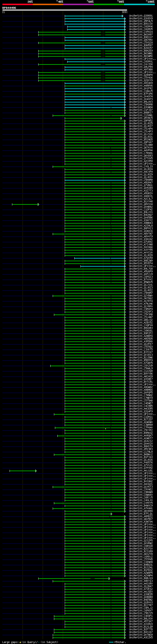Select the UniRef100_B8BJ19 hit label
157x644 pixels.
[x=141, y=578]
